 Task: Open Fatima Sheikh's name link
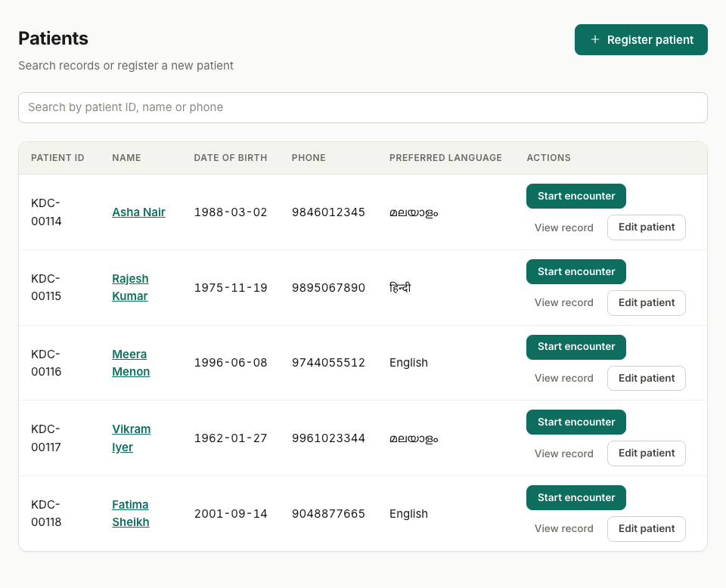pyautogui.click(x=131, y=513)
